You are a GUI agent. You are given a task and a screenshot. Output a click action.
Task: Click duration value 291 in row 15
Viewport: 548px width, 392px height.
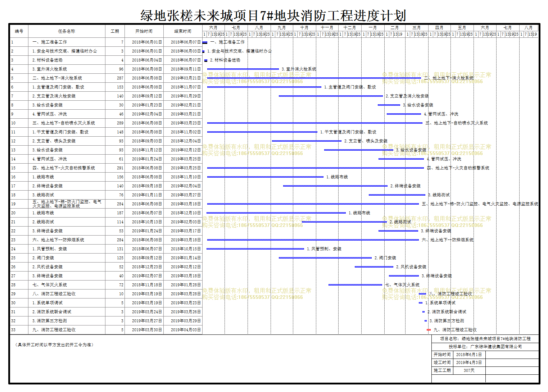(x=120, y=168)
